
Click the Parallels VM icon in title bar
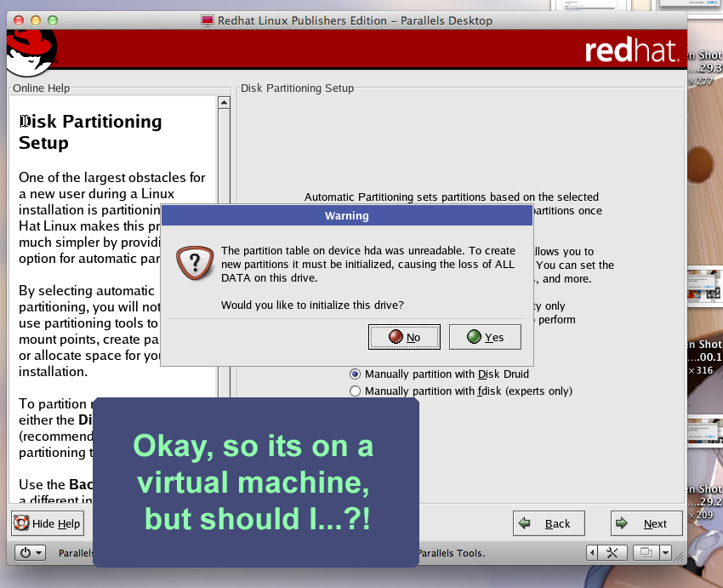[208, 20]
